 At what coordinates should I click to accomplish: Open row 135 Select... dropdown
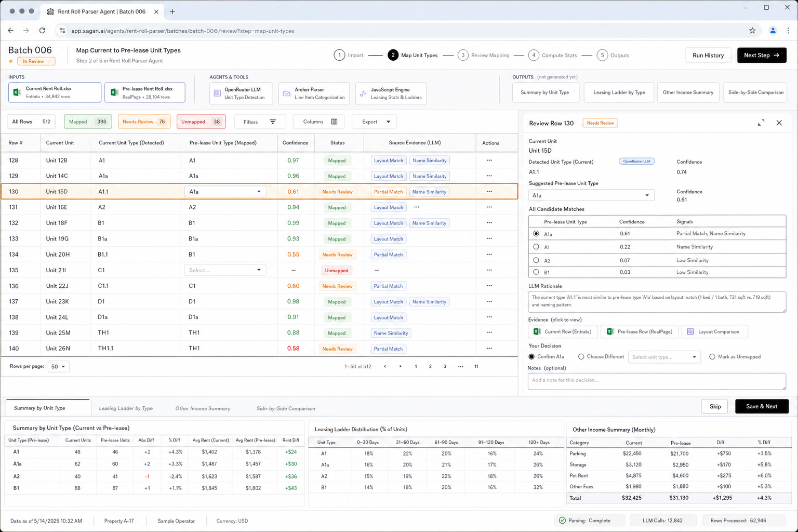[225, 270]
